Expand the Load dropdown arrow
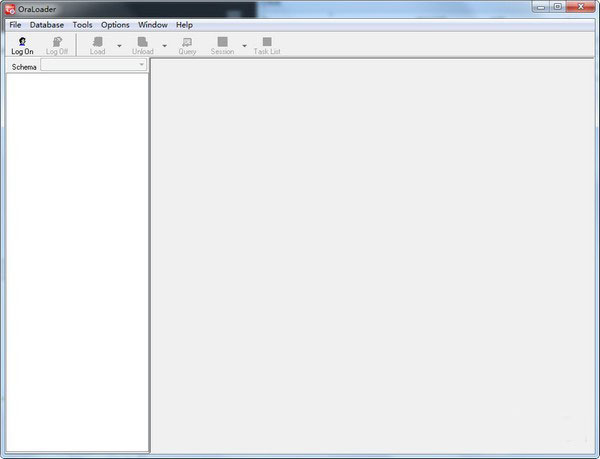 [119, 46]
